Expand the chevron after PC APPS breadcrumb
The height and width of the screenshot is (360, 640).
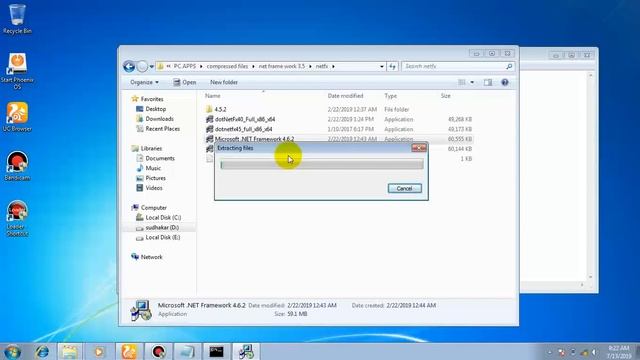201,66
